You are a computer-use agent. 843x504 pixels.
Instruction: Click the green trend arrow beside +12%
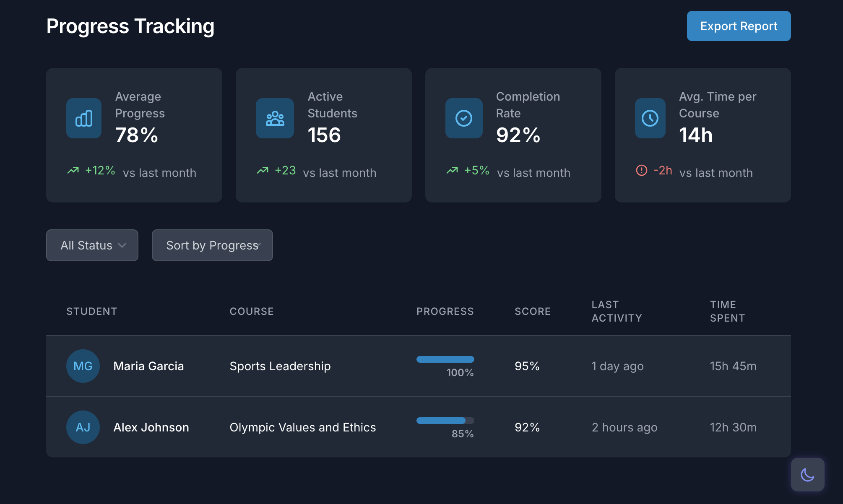[73, 170]
